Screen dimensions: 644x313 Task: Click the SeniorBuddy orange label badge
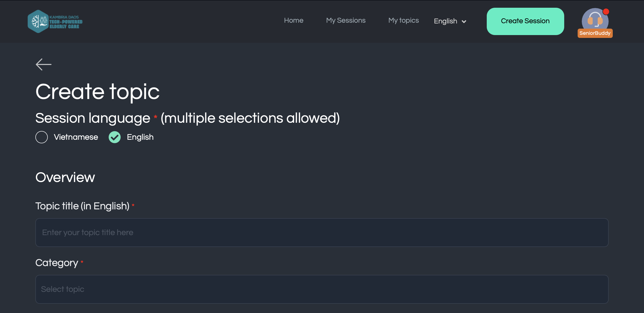(595, 33)
